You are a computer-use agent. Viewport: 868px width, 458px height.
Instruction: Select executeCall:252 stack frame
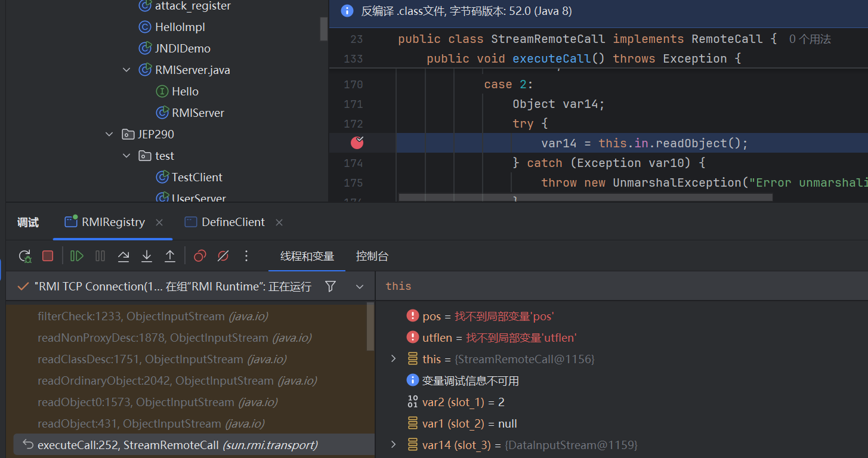pos(193,445)
